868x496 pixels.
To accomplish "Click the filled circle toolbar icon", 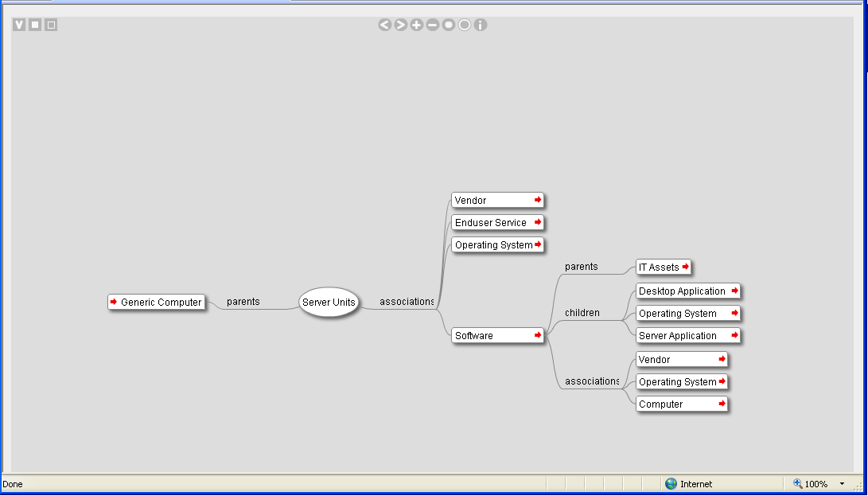I will coord(449,25).
